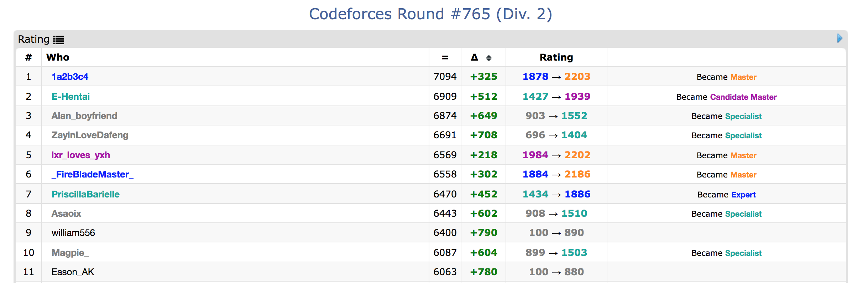Image resolution: width=868 pixels, height=283 pixels.
Task: Click 'Became Candidate Master' for E-Hentai
Action: pyautogui.click(x=726, y=97)
